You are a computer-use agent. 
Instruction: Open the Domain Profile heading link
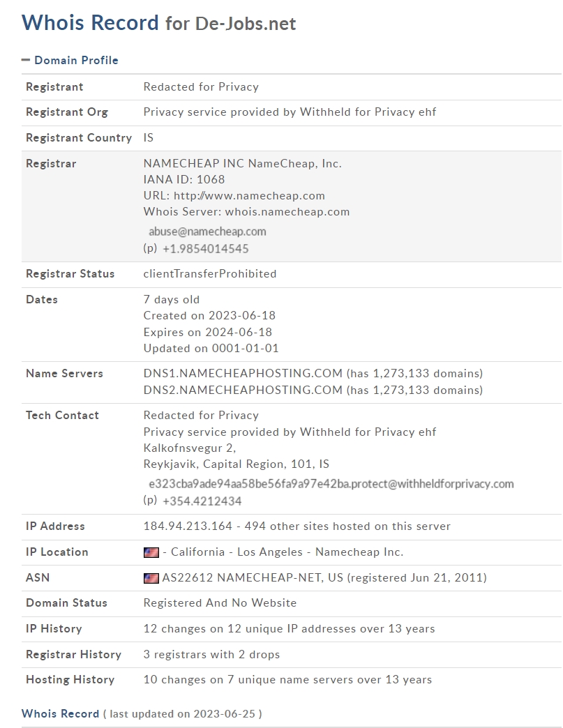coord(76,61)
